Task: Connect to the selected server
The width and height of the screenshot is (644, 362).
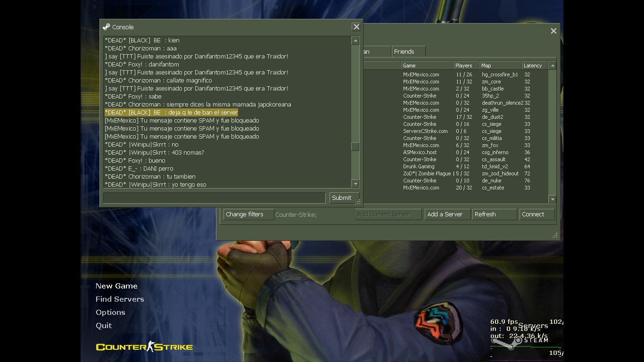Action: [537, 214]
